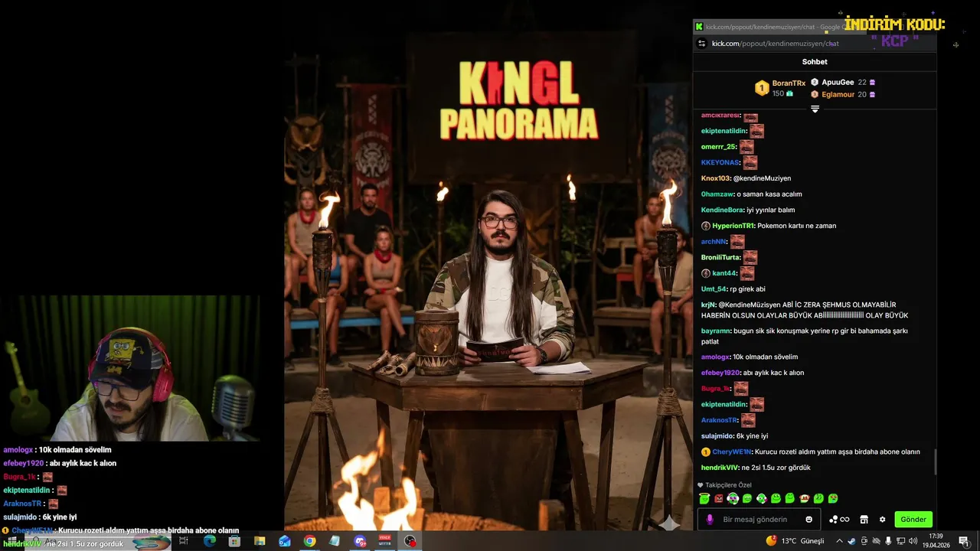980x551 pixels.
Task: Click the message 'Pokemon kartı ne zaman'
Action: click(796, 226)
